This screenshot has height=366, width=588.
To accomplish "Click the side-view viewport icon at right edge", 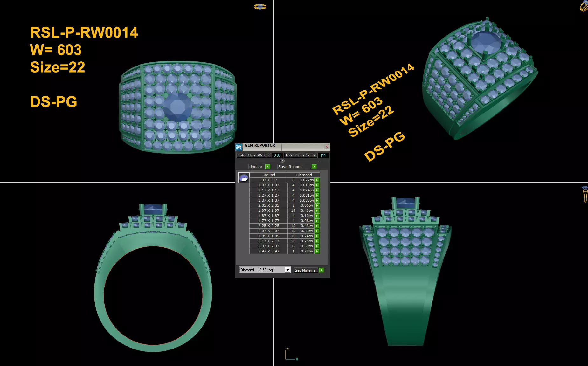I will coord(585,194).
